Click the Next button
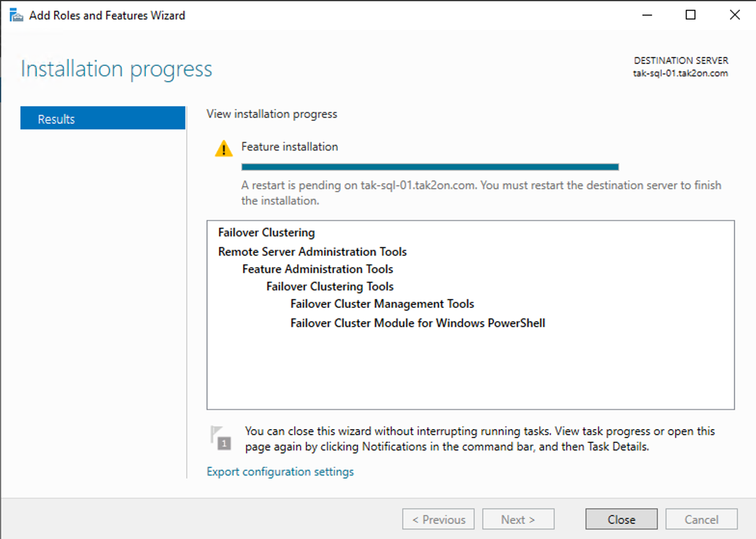 pyautogui.click(x=518, y=519)
